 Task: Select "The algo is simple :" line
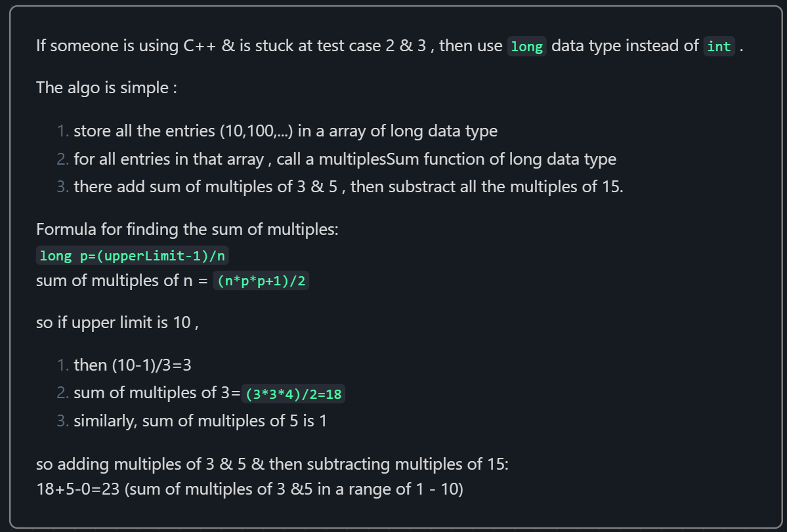point(106,87)
